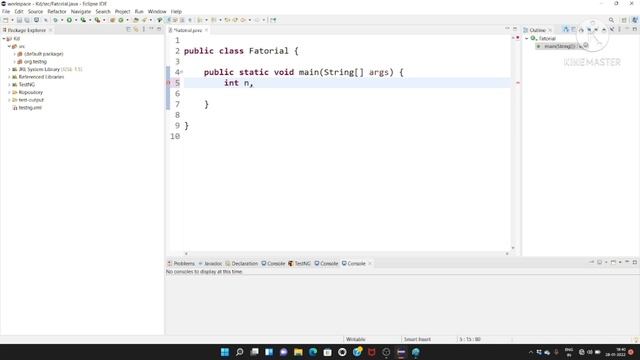Click the Coverage run icon in toolbar

pyautogui.click(x=83, y=20)
